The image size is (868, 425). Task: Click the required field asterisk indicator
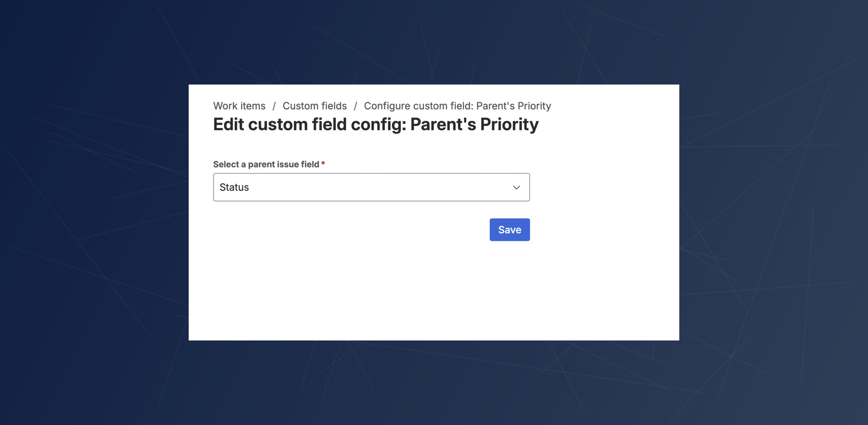(x=323, y=163)
